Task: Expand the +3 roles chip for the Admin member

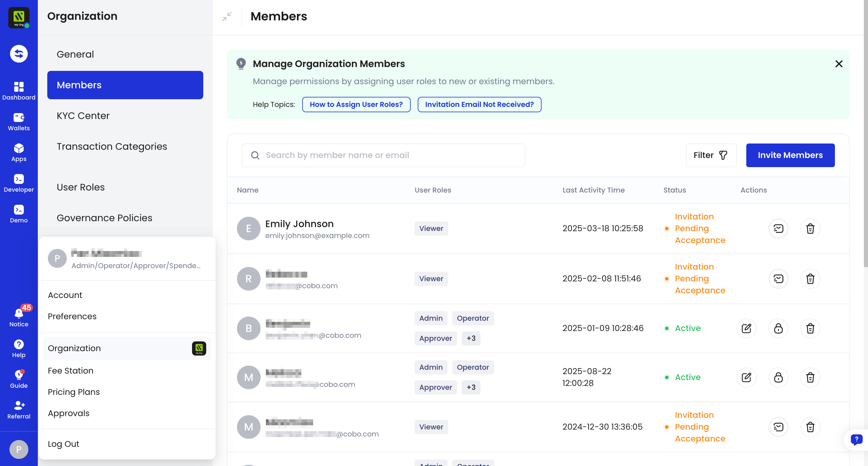Action: 471,338
